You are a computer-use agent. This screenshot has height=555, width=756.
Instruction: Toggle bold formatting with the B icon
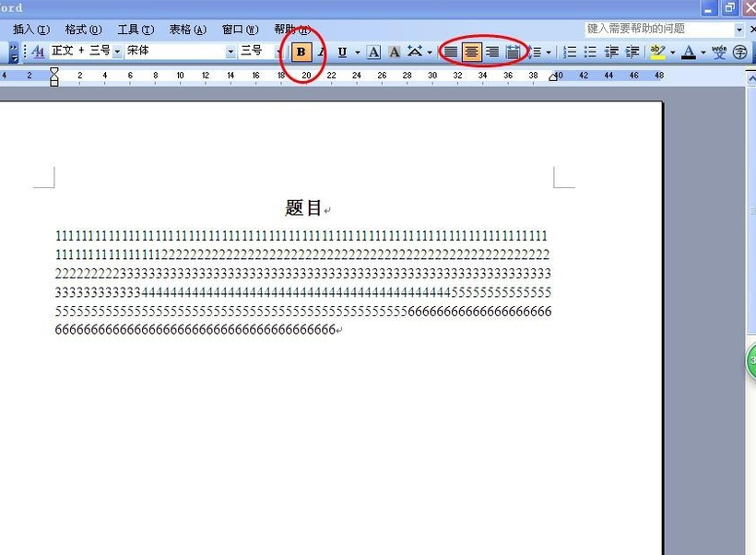pyautogui.click(x=301, y=53)
